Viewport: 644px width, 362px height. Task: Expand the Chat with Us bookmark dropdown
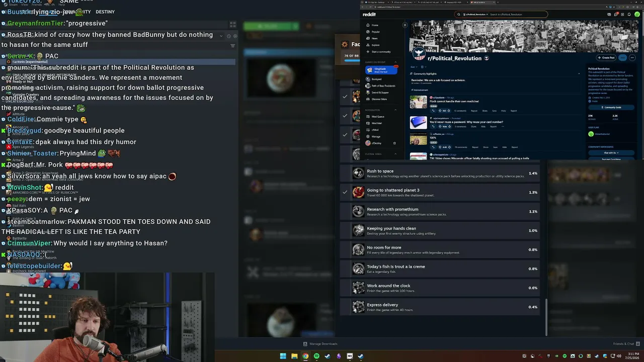pos(612,152)
